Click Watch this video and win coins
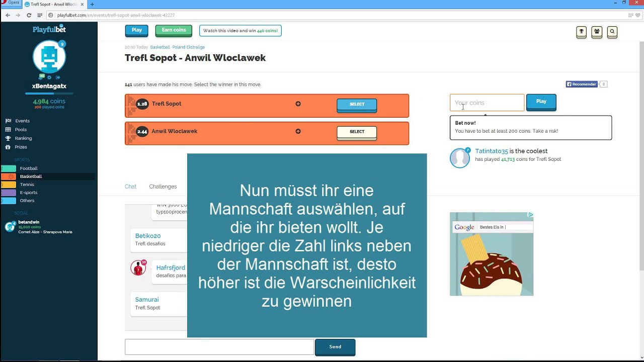The height and width of the screenshot is (362, 644). 240,31
